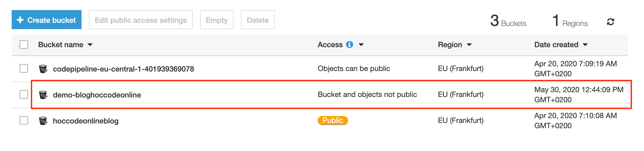Open the demo-bloghoccodeonline bucket link
The image size is (644, 151).
[97, 95]
